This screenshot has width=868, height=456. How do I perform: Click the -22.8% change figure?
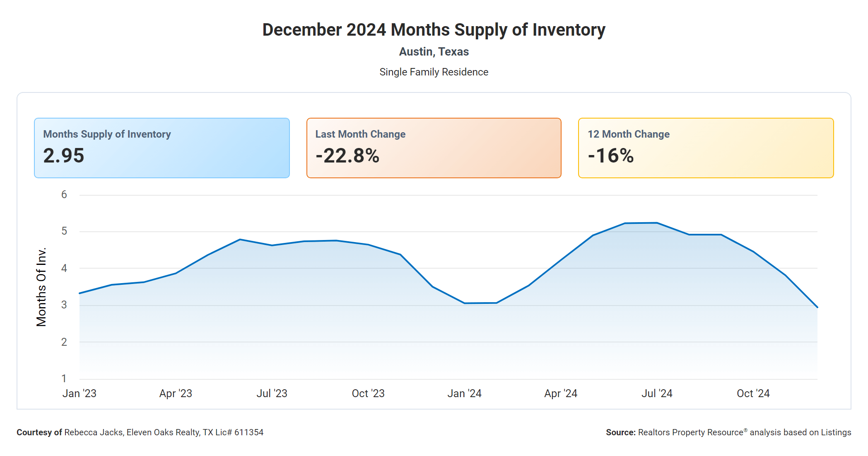[x=347, y=156]
